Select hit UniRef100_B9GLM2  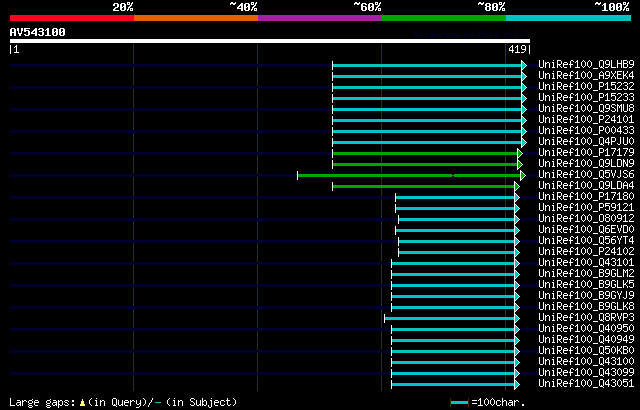point(586,274)
